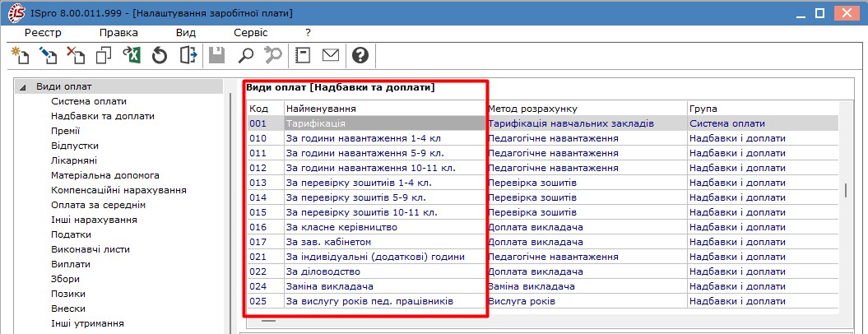Select Надбавки та доплати in tree
Viewport: 868px width, 334px height.
(103, 116)
